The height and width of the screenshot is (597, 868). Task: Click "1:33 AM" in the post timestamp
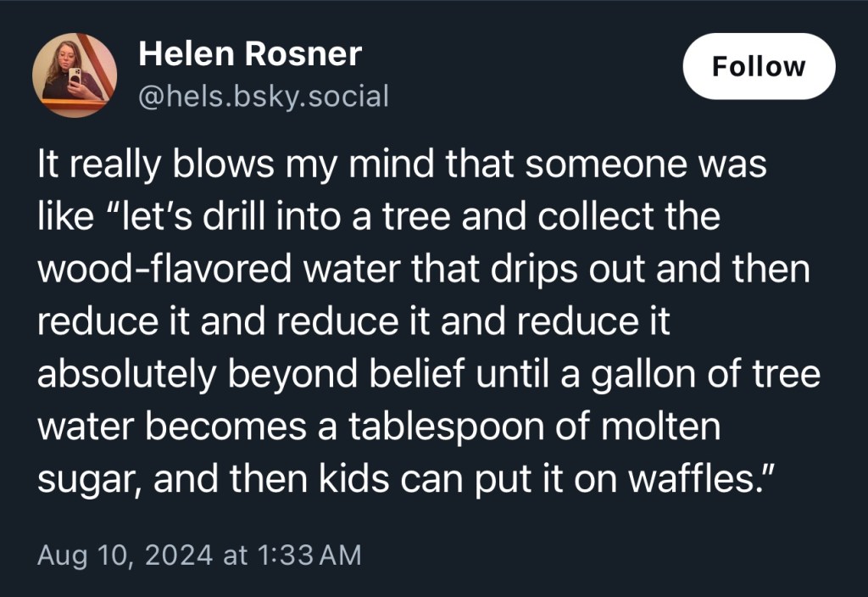coord(308,555)
